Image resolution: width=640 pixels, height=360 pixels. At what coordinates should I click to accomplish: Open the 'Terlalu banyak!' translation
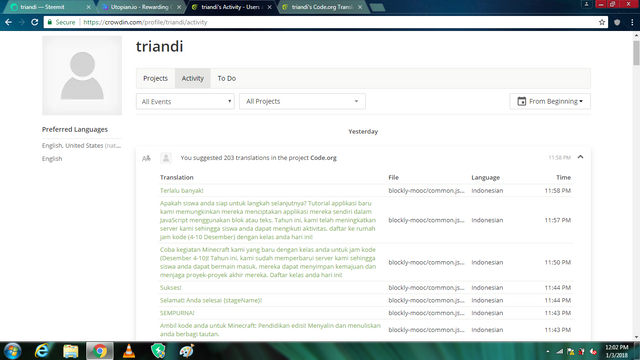click(182, 191)
